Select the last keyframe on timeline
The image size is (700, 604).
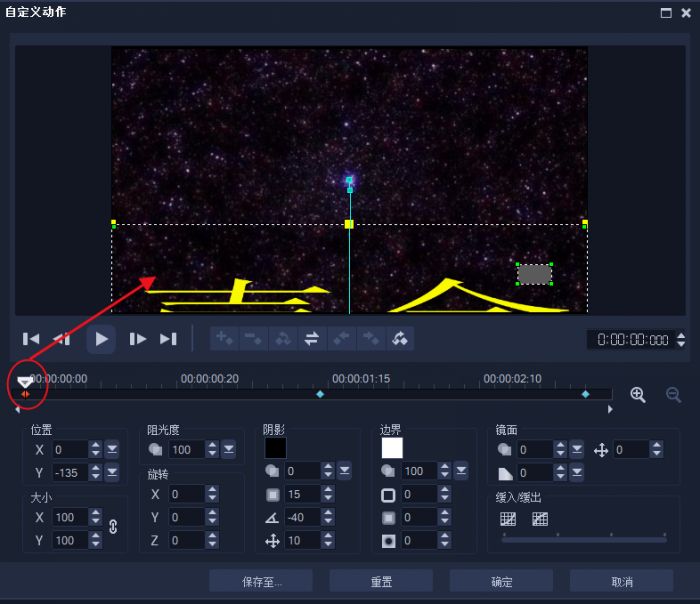click(x=586, y=394)
